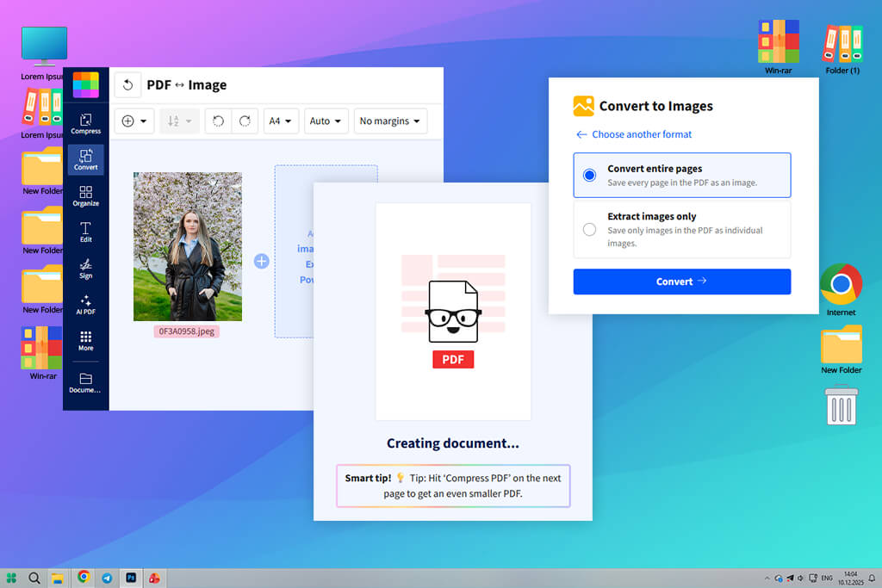This screenshot has width=882, height=588.
Task: Click the dashed add-images drop area
Action: pyautogui.click(x=295, y=251)
